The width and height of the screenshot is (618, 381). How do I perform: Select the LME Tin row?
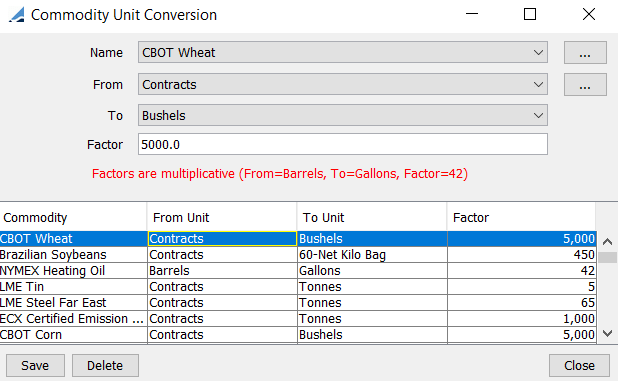tap(298, 286)
